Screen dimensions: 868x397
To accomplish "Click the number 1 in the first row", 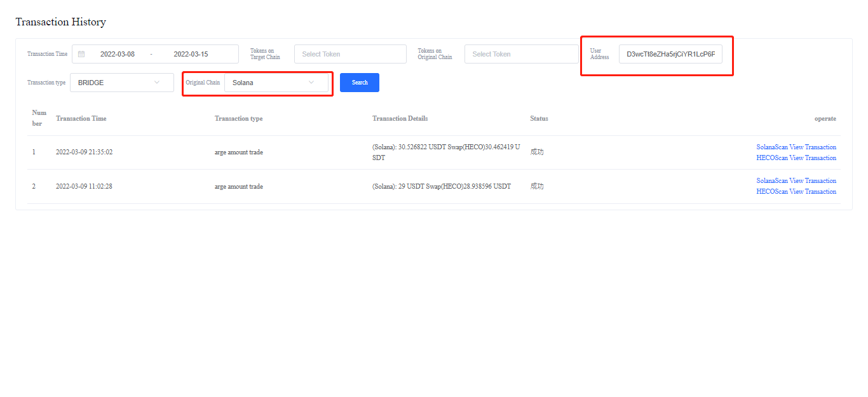I will 34,152.
